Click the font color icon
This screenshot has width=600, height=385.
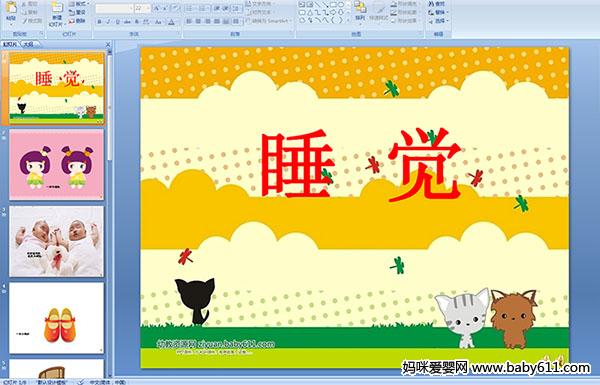click(171, 22)
